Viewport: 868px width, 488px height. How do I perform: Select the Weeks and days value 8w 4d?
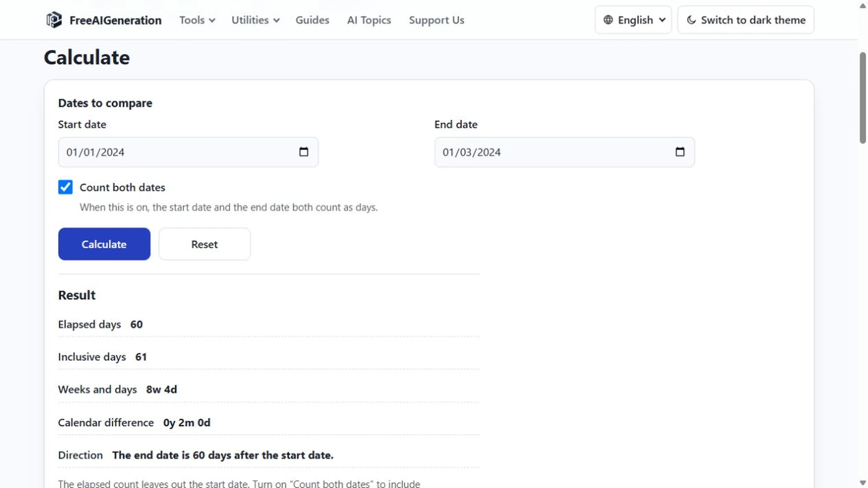(162, 389)
